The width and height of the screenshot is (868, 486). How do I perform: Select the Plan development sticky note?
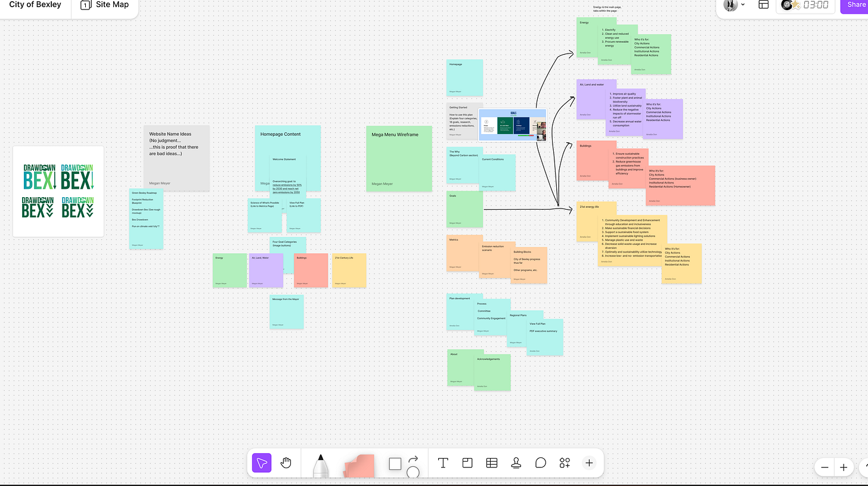coord(463,312)
